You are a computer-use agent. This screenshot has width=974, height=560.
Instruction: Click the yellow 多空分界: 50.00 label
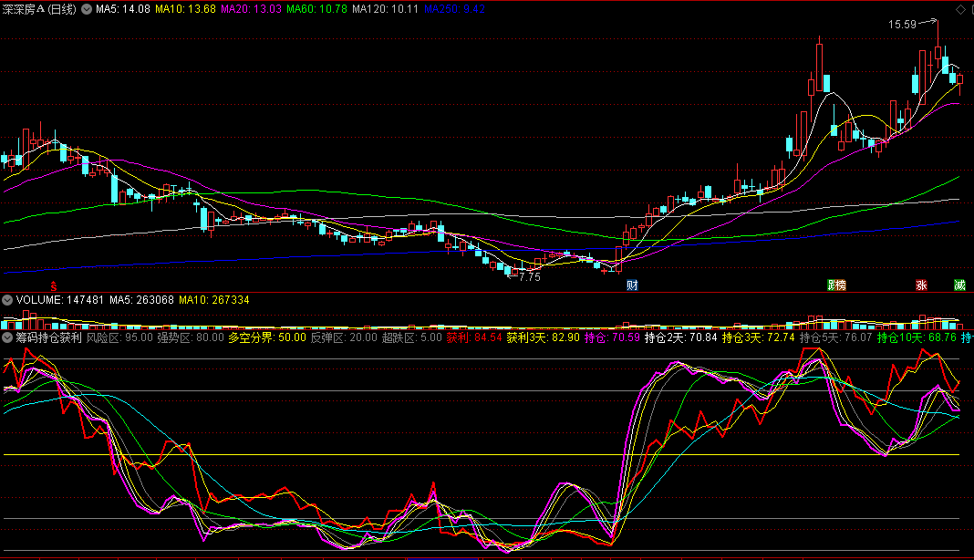pyautogui.click(x=267, y=337)
